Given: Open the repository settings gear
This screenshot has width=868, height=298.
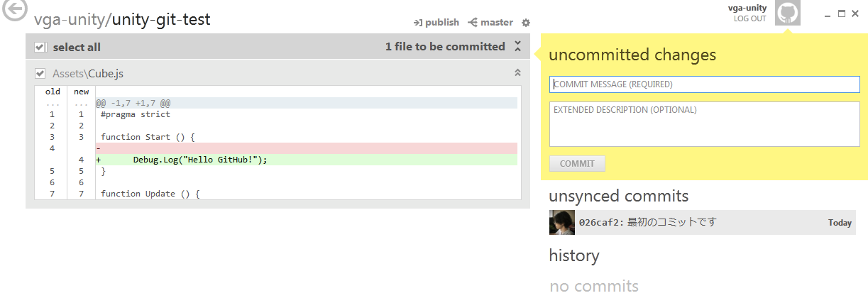Looking at the screenshot, I should coord(526,23).
